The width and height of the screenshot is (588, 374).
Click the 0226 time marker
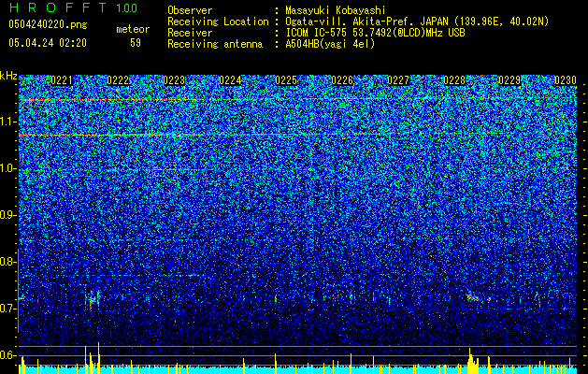[342, 80]
